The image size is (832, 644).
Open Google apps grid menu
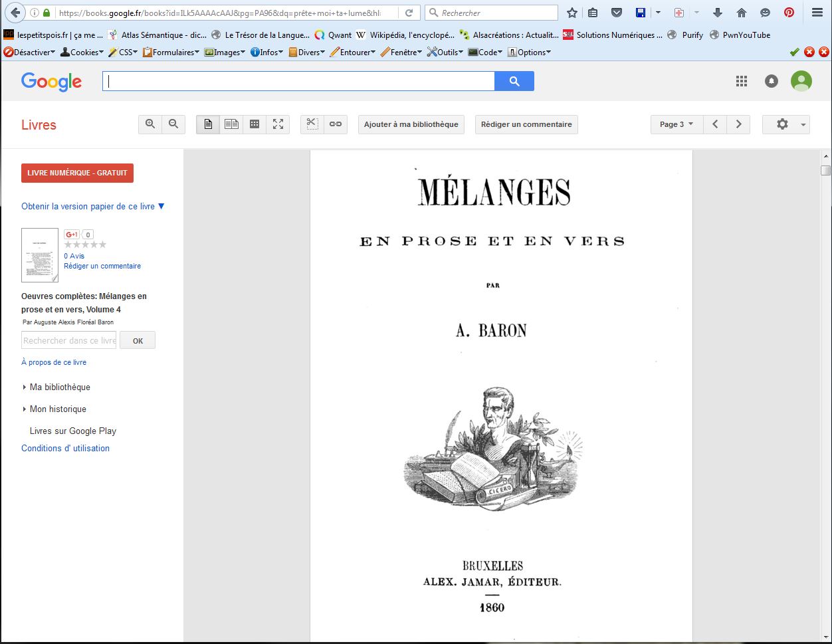click(742, 81)
